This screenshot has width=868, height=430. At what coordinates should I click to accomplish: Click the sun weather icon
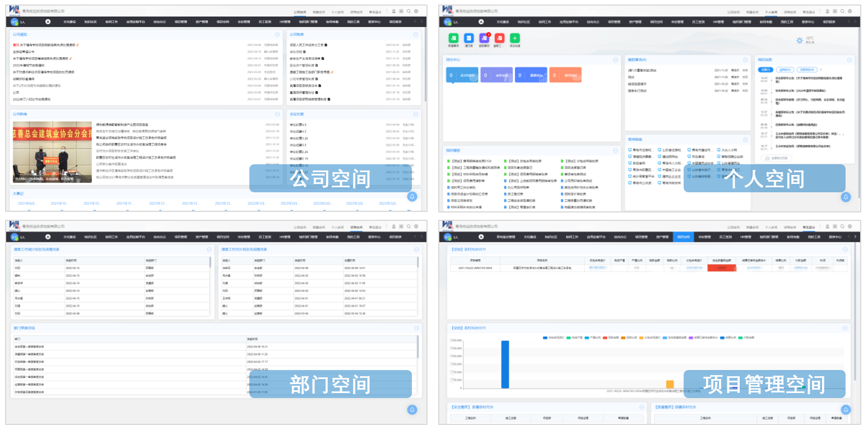[799, 40]
